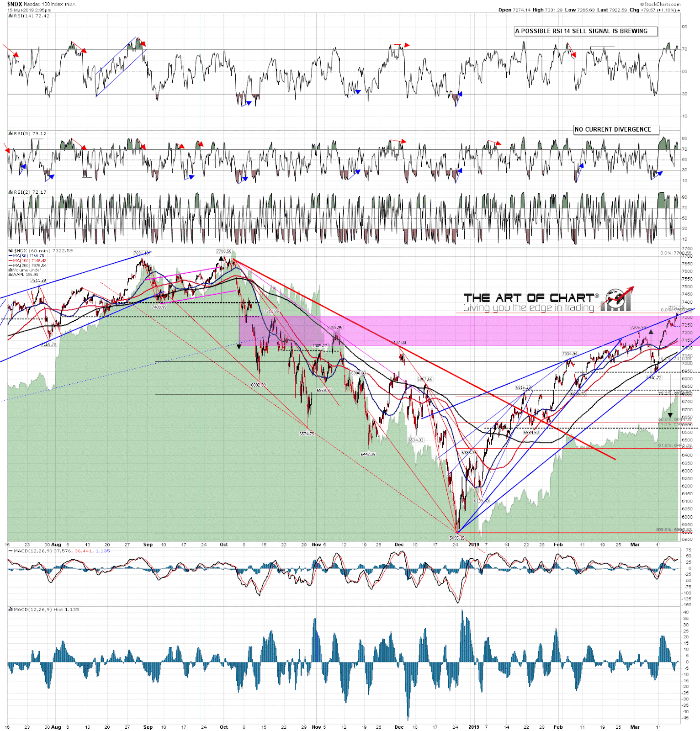Viewport: 700px width, 731px height.
Task: Click the 7205.94 price label
Action: [x=638, y=328]
